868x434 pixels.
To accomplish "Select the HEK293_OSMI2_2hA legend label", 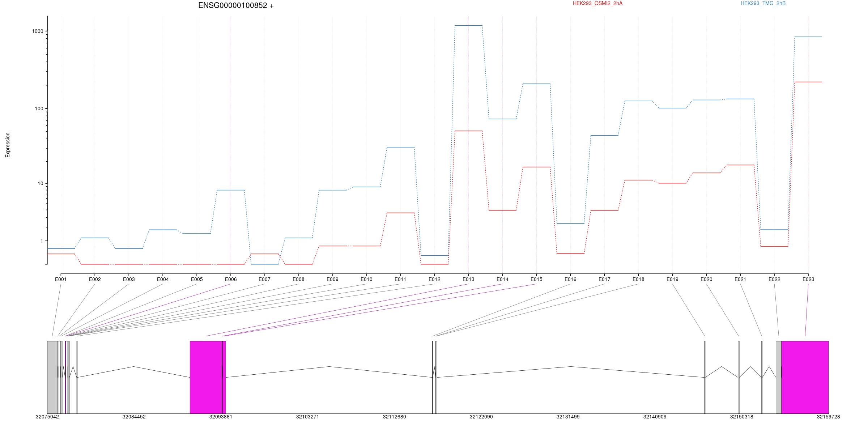I will [597, 3].
